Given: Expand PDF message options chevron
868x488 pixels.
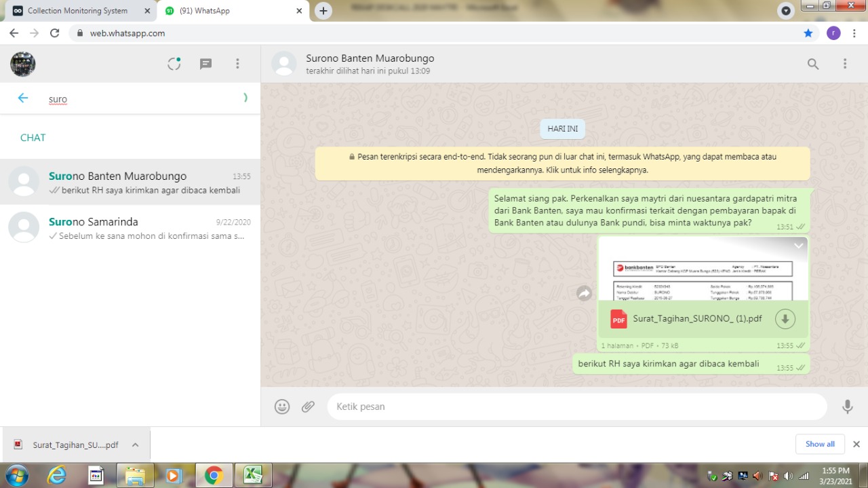Looking at the screenshot, I should (x=798, y=246).
